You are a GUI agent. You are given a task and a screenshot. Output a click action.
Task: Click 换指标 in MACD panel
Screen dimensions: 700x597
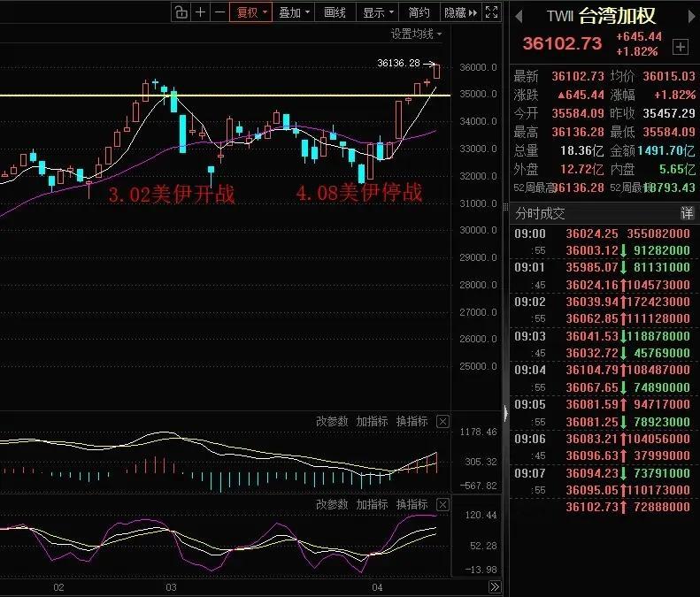tap(412, 421)
